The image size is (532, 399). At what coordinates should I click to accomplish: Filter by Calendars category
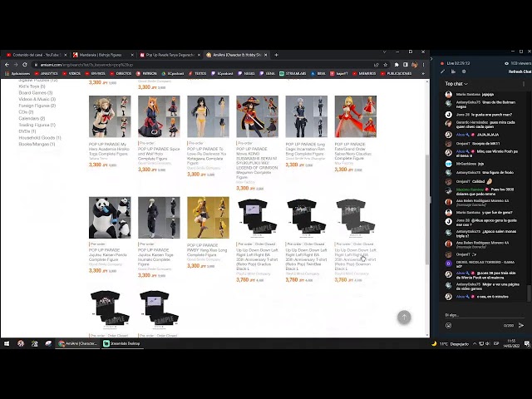coord(32,118)
